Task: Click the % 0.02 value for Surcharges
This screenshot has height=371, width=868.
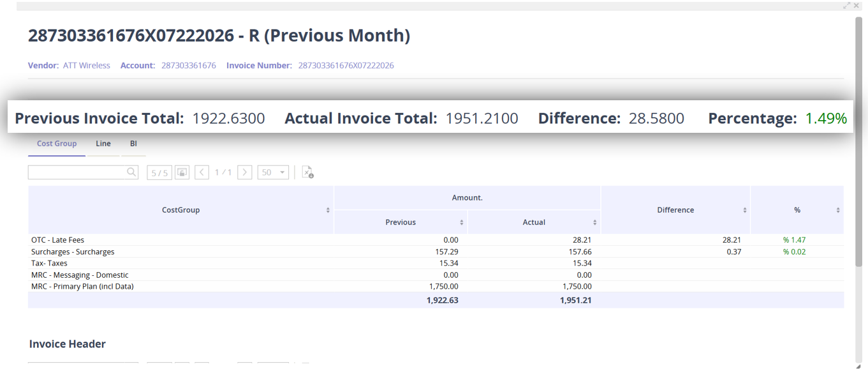Action: click(795, 252)
